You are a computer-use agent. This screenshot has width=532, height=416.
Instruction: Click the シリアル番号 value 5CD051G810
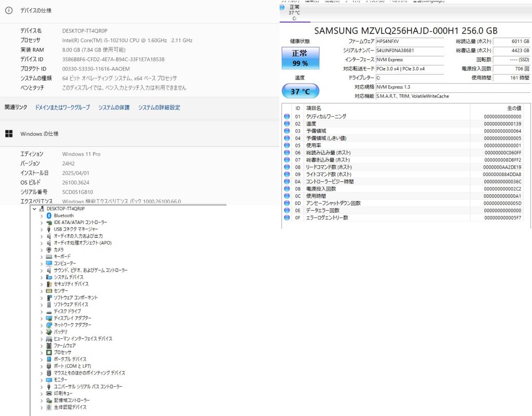(x=78, y=192)
